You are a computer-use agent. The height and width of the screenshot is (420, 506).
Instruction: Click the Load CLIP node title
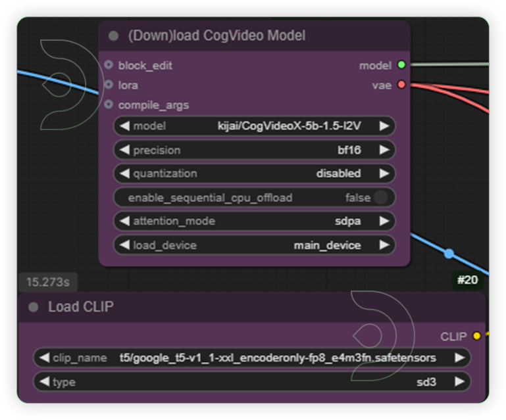point(81,306)
